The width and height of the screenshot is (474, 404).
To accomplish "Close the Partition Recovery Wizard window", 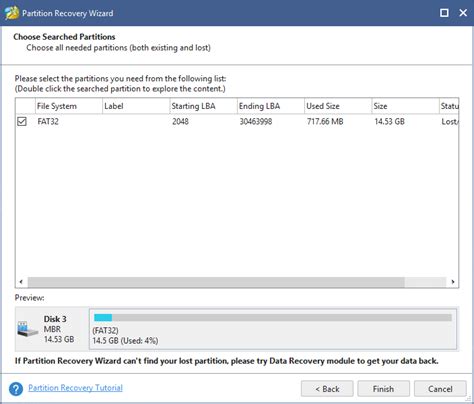I will 463,13.
